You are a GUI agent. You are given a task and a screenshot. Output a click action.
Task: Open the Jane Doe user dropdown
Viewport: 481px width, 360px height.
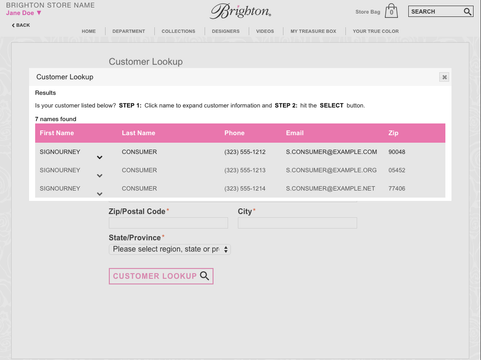(x=23, y=13)
